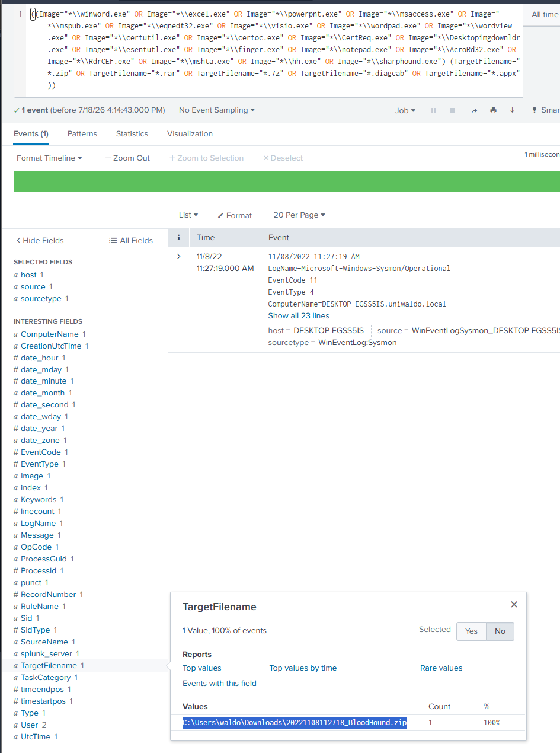Open the Rare values report

click(x=441, y=668)
